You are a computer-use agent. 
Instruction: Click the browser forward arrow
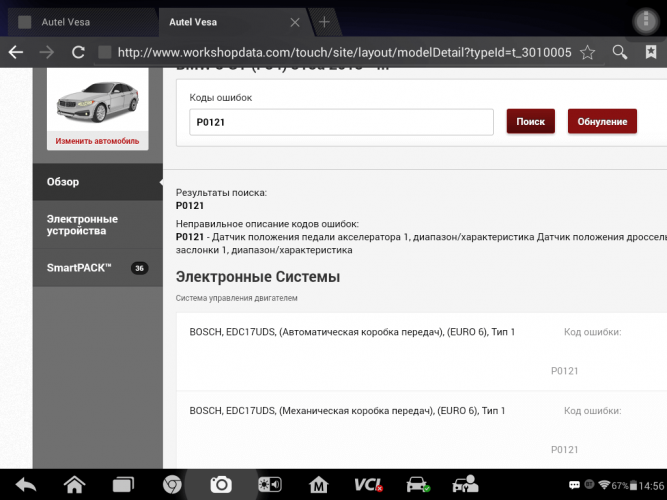click(x=47, y=52)
